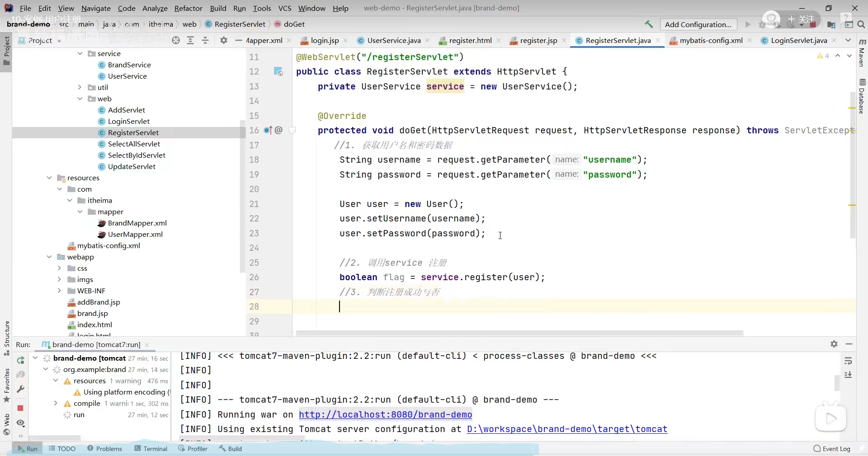
Task: Collapse the web package folder
Action: tap(80, 99)
